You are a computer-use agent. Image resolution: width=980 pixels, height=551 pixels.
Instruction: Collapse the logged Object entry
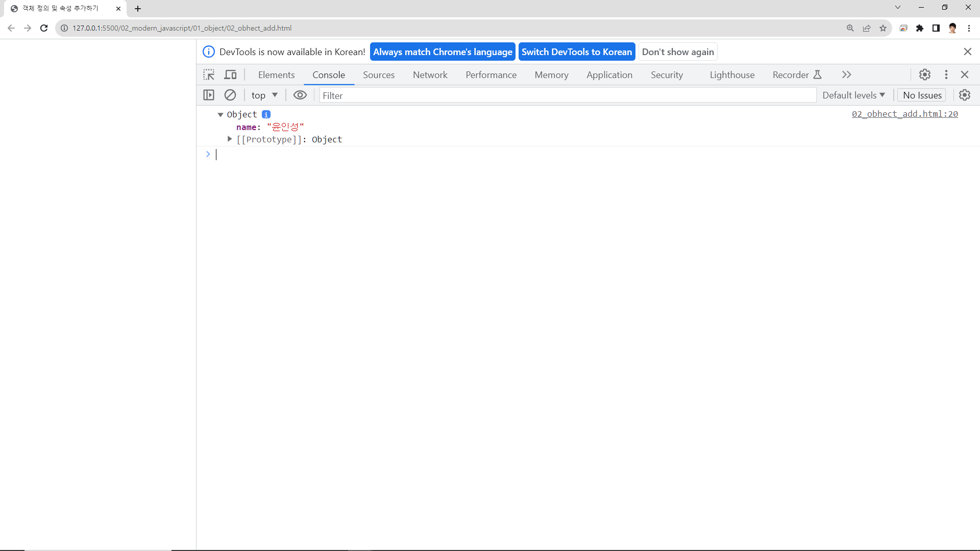point(220,115)
